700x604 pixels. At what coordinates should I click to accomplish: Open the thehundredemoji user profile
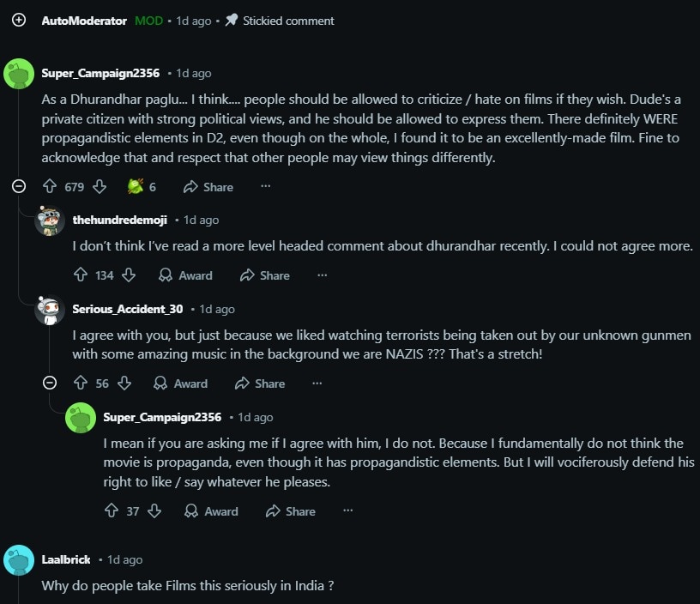(x=119, y=220)
